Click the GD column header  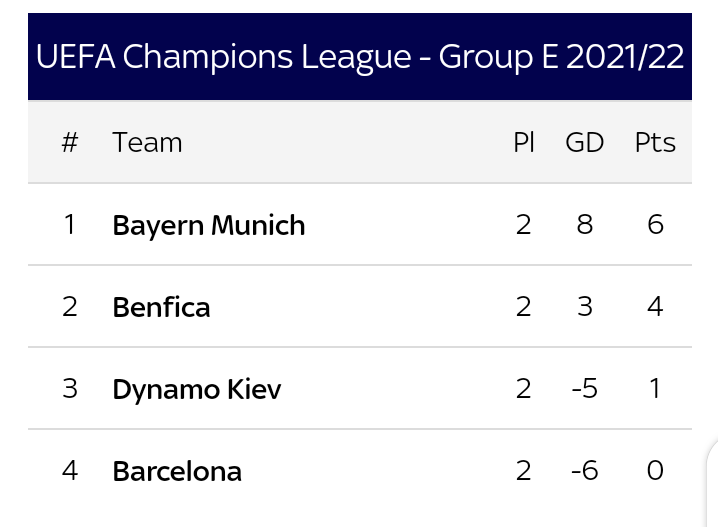585,142
